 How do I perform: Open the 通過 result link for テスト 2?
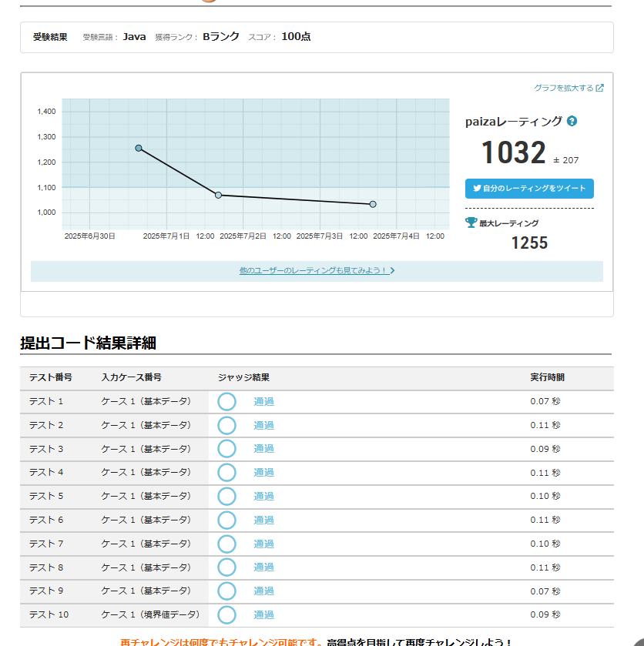pos(263,426)
